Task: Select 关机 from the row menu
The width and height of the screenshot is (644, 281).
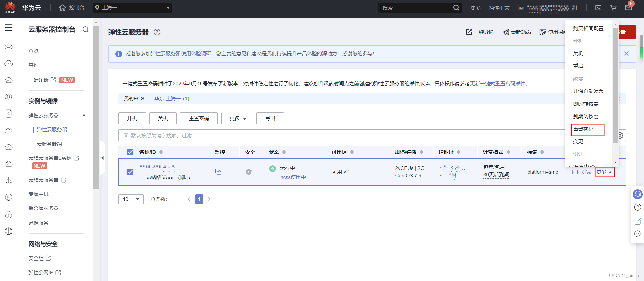Action: (578, 53)
